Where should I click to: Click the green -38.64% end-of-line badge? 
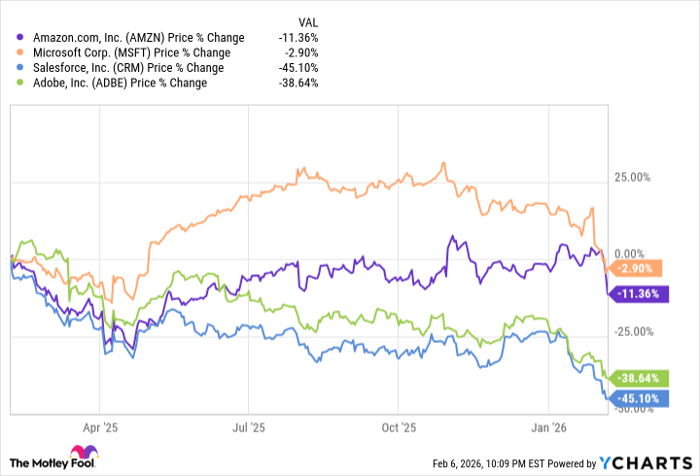pos(636,378)
